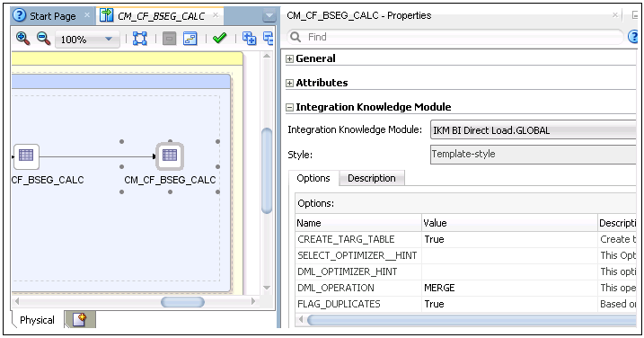Select the SELECT_OPTIMIZER__HINT option row
The image size is (644, 338).
[465, 255]
